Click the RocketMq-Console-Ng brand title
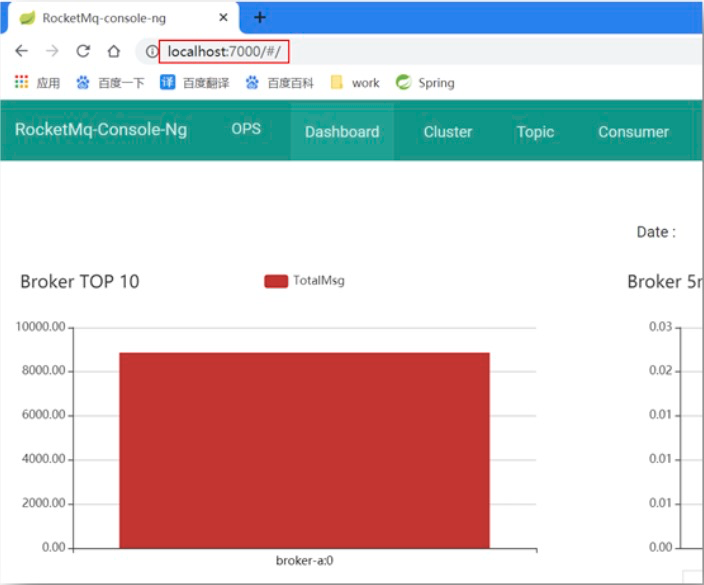The image size is (704, 585). (101, 129)
